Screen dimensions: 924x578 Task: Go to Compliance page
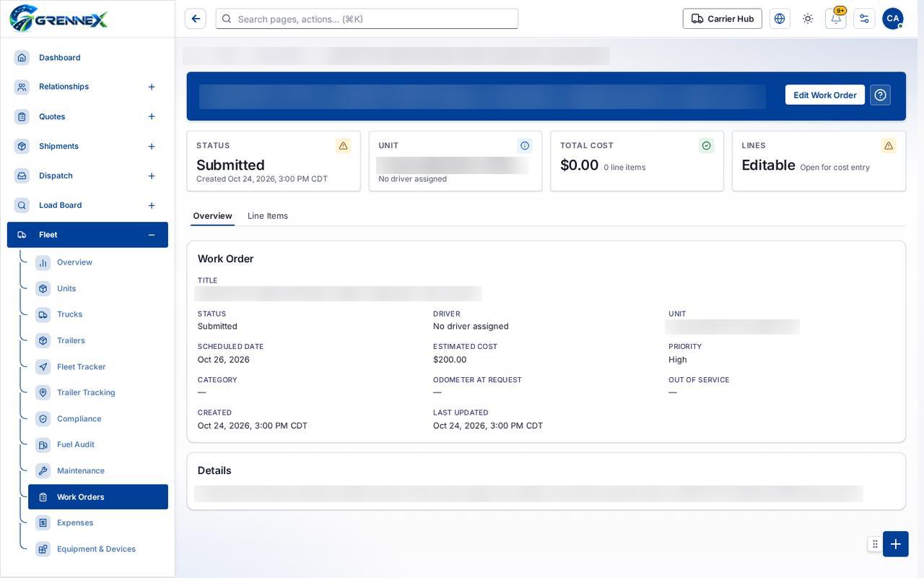[98, 419]
